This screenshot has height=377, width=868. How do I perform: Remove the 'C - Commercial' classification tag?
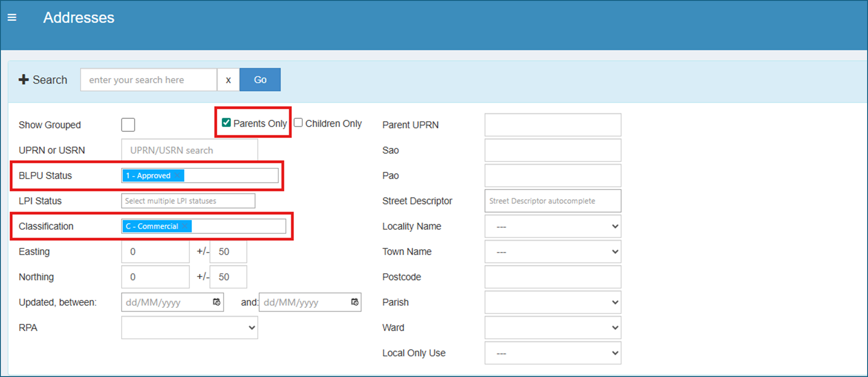click(185, 226)
